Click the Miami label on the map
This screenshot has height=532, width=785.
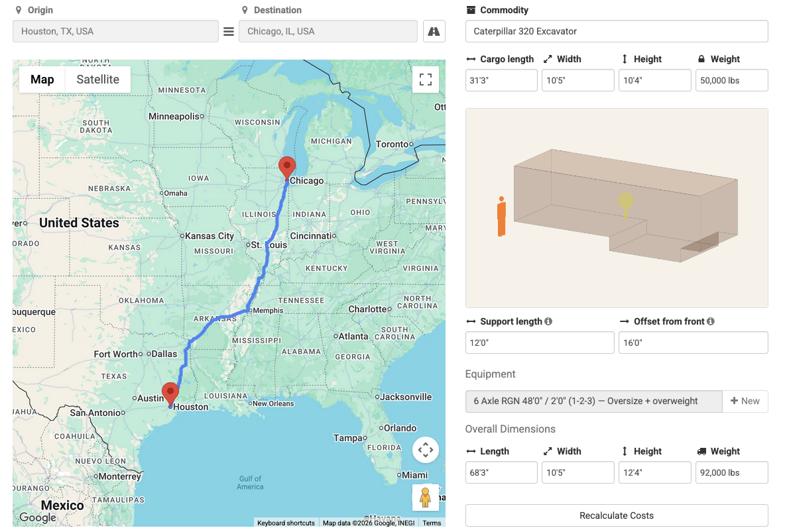click(x=415, y=475)
